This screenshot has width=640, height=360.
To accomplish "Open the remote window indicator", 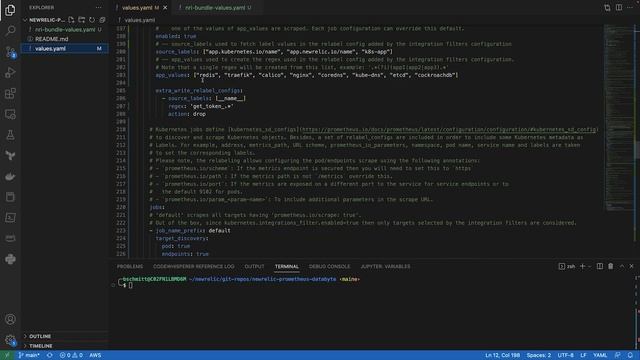I will (x=7, y=355).
